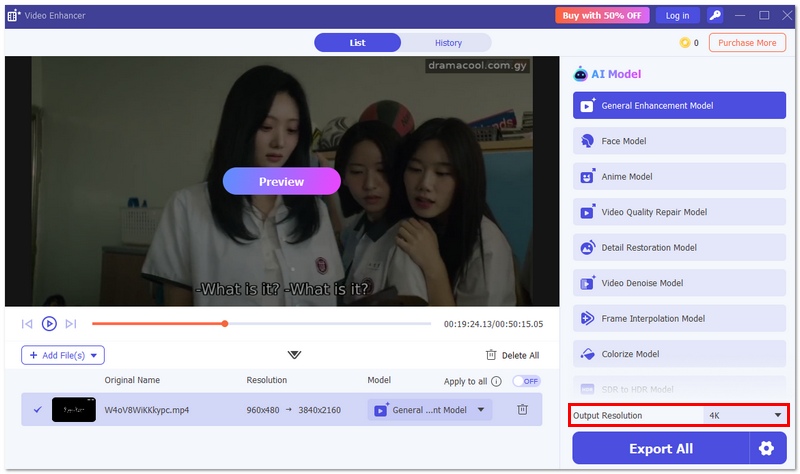The width and height of the screenshot is (800, 474).
Task: Click the video progress slider handle
Action: pyautogui.click(x=225, y=323)
